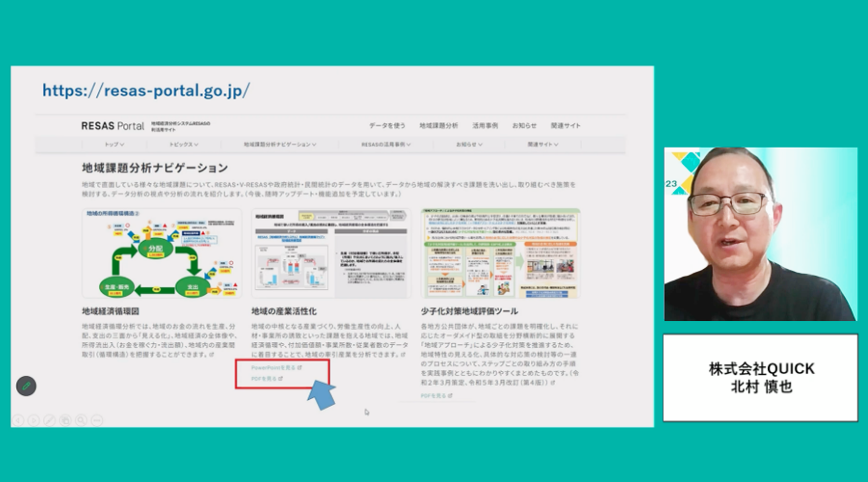
Task: Select the speaker webcam video tile
Action: pos(761,234)
